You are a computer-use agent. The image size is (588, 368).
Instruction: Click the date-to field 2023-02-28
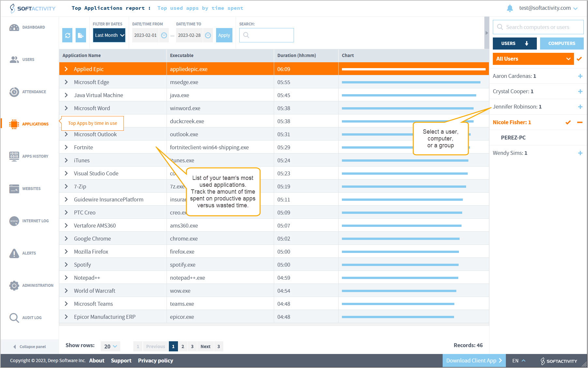coord(189,35)
